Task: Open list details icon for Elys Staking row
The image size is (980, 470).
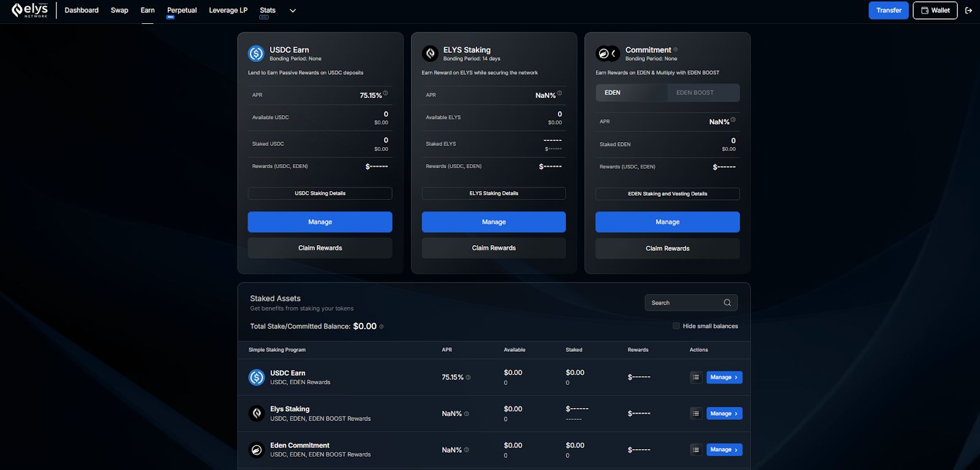Action: click(x=696, y=414)
